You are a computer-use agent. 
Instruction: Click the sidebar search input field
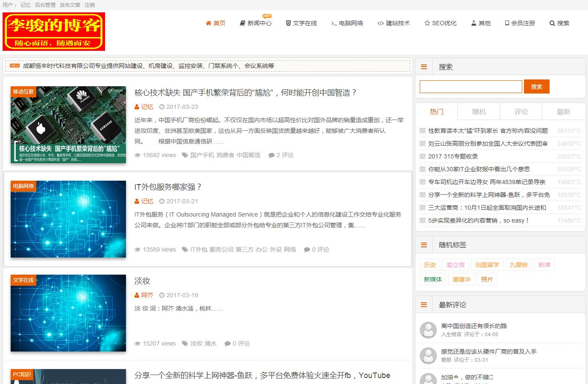pyautogui.click(x=471, y=87)
